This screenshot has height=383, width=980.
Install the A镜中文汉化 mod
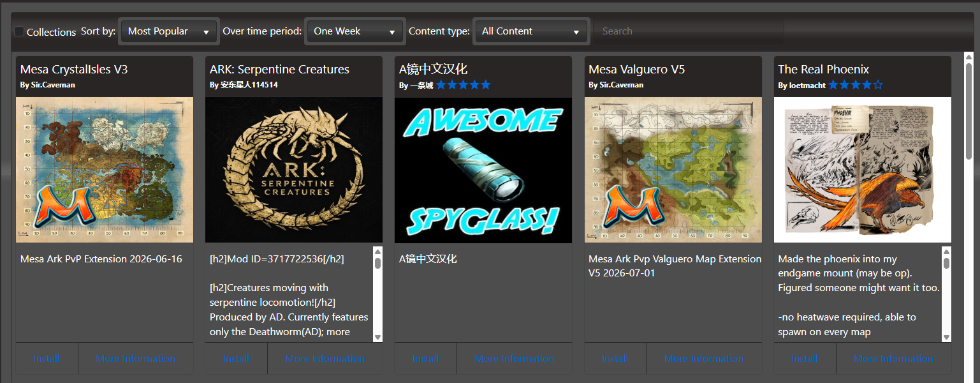pos(425,359)
